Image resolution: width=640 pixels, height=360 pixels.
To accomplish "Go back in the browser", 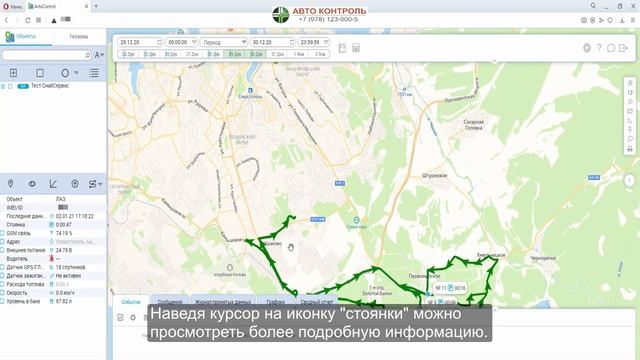I will point(6,20).
